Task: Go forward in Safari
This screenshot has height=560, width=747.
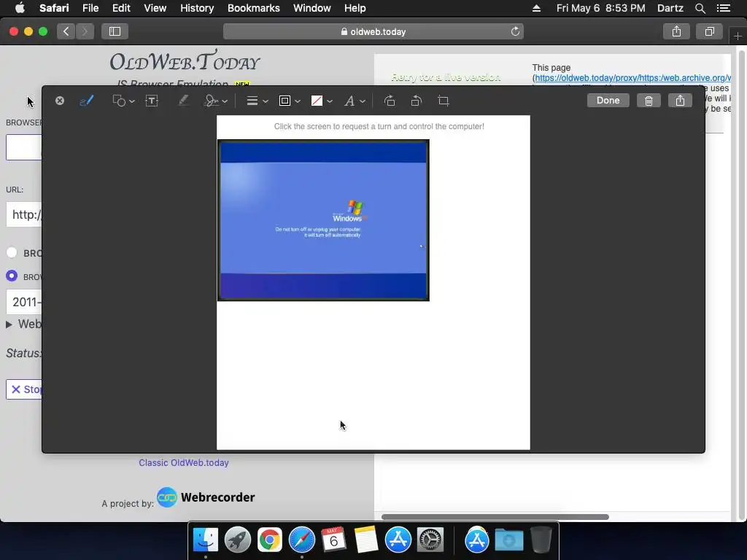Action: (x=85, y=31)
